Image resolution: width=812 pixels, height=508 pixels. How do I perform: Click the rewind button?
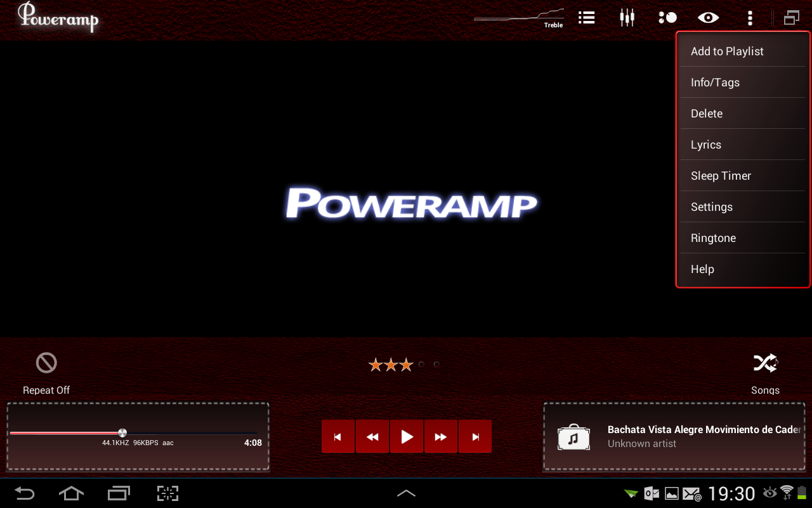(372, 436)
